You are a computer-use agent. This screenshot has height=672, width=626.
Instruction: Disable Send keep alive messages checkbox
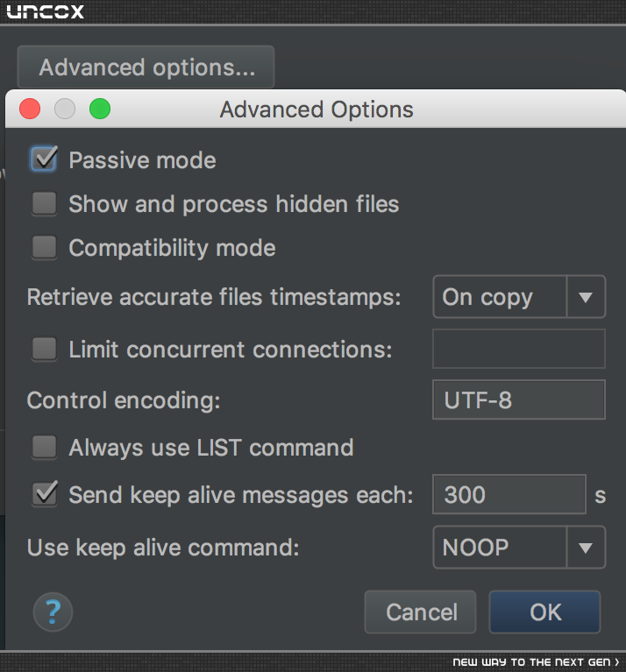point(45,494)
